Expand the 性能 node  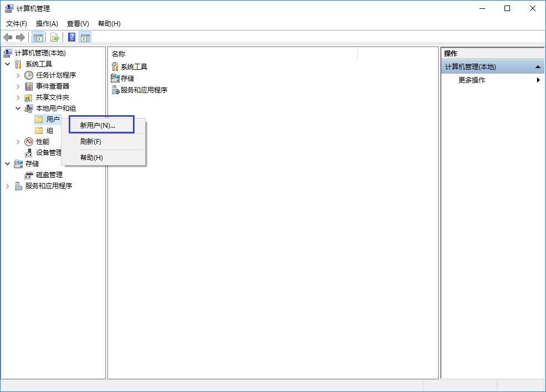(18, 142)
